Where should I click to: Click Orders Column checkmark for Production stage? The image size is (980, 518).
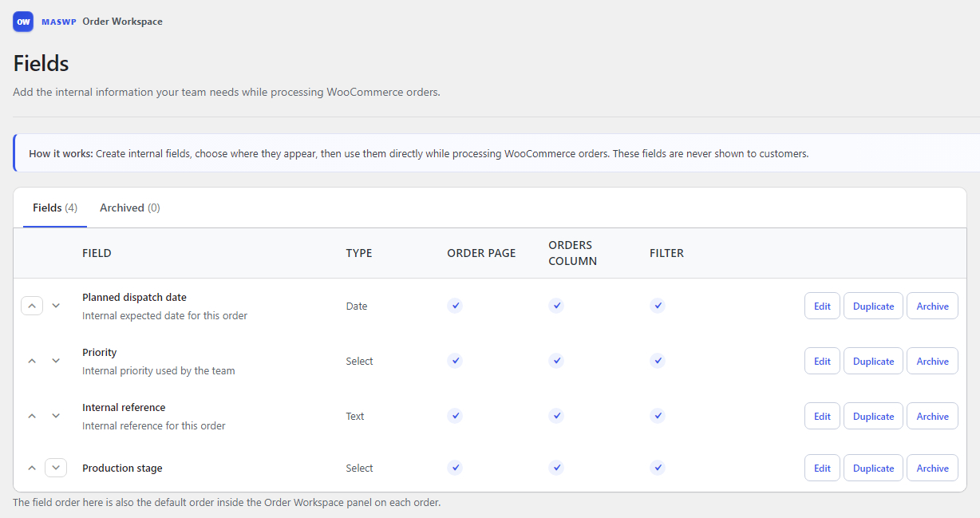556,468
